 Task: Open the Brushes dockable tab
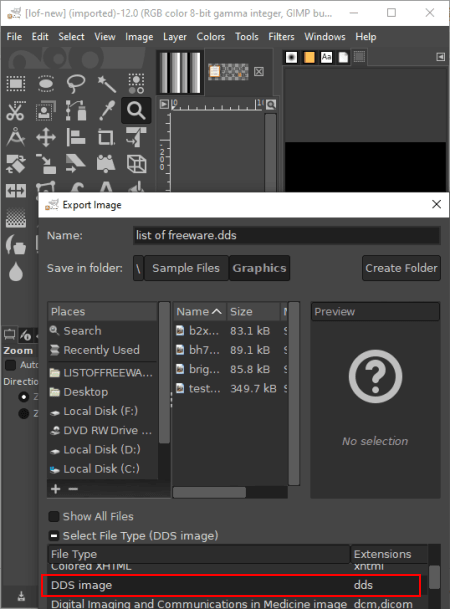tap(291, 57)
